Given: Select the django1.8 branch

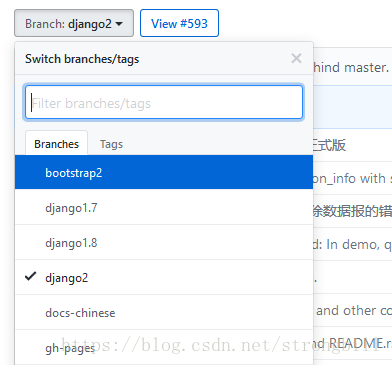Looking at the screenshot, I should 164,243.
